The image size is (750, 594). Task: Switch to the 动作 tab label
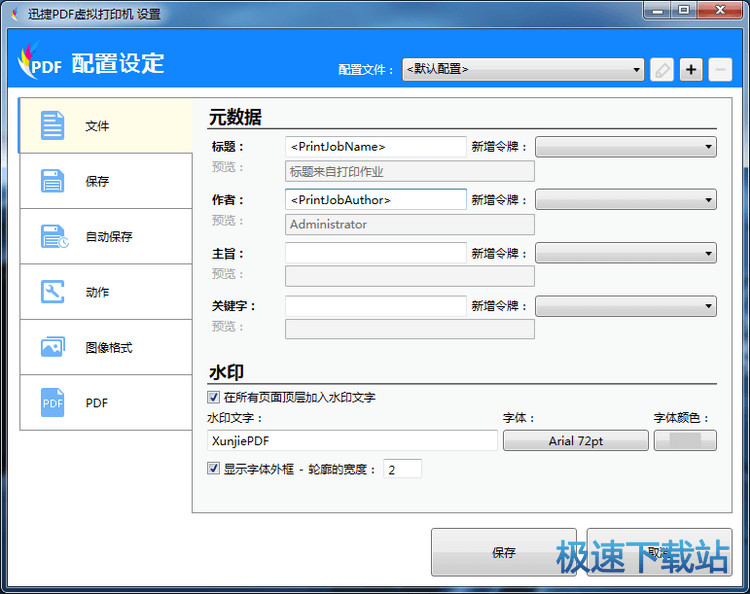click(97, 292)
